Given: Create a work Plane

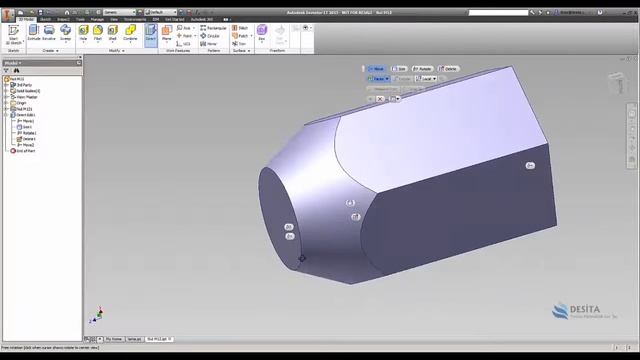Looking at the screenshot, I should [167, 33].
